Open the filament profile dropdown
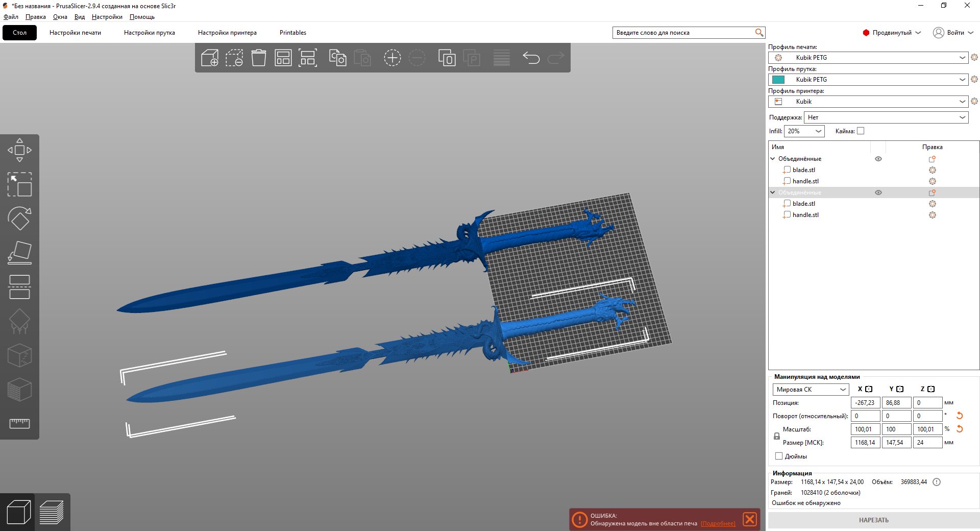The width and height of the screenshot is (980, 531). (x=868, y=80)
